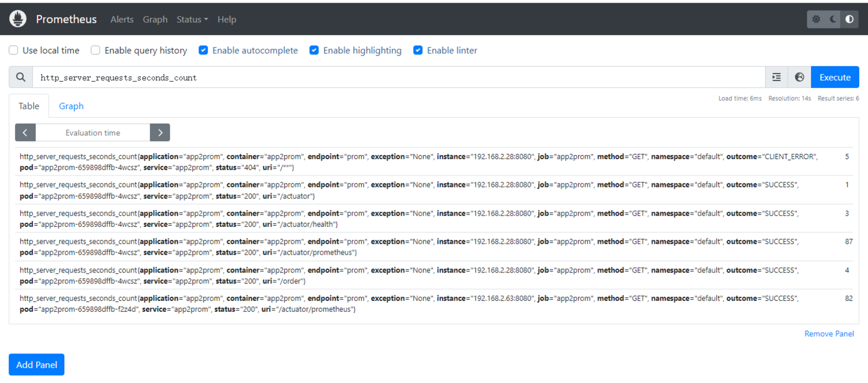
Task: Format the expression with indent icon
Action: coord(777,77)
